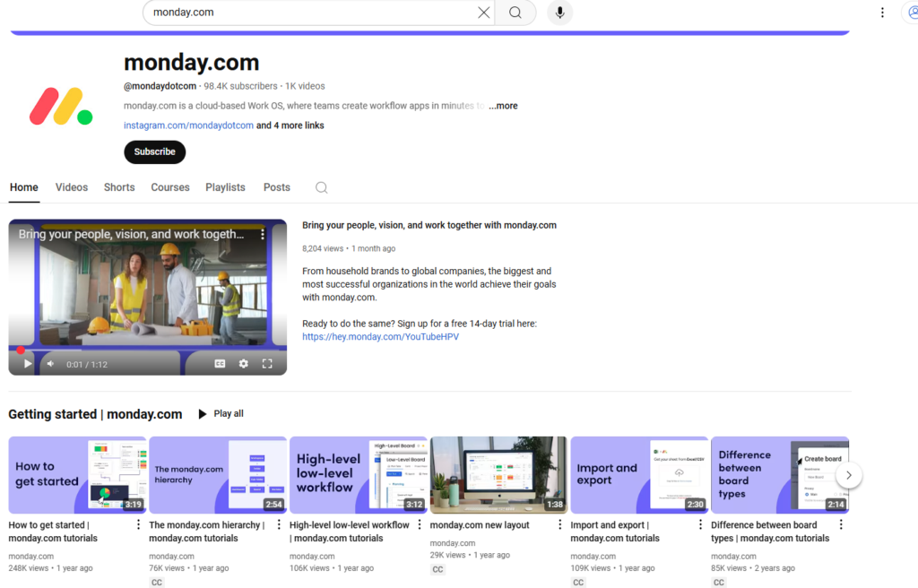This screenshot has height=588, width=918.
Task: Open featured video three-dot options menu
Action: (263, 234)
